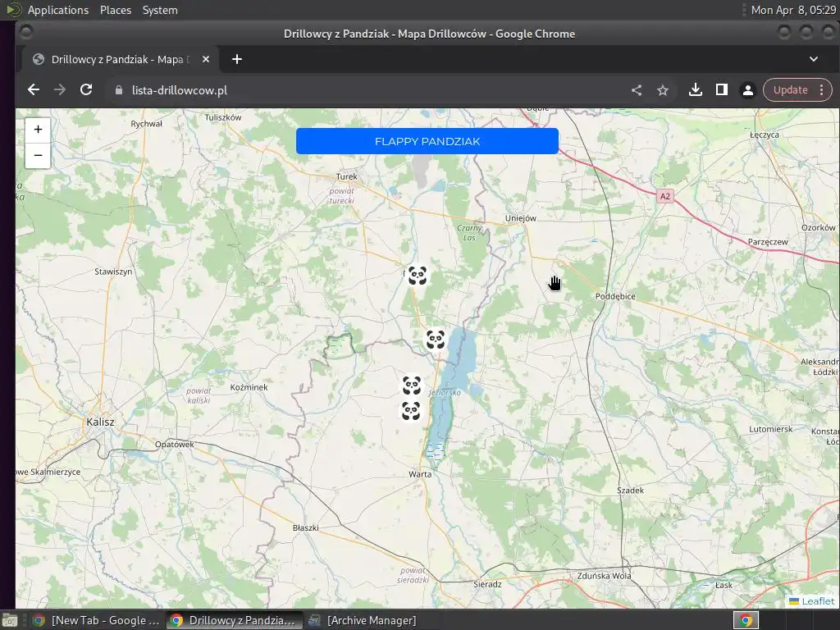Switch to Drillowcy z Pandzia taskbar entry
This screenshot has width=840, height=630.
(234, 620)
